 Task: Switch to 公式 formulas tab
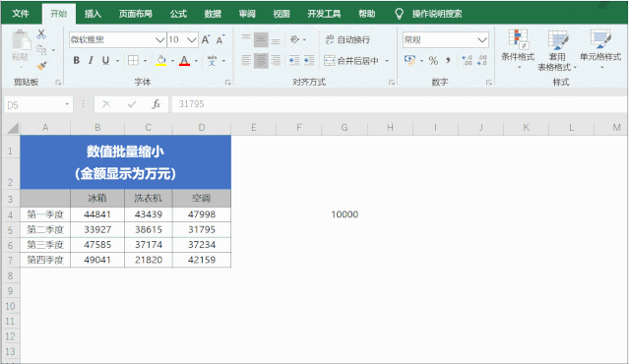click(178, 14)
